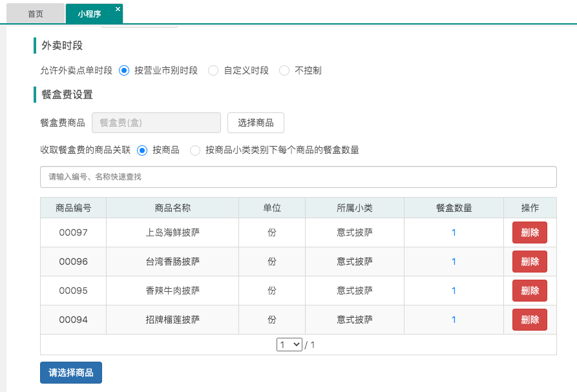Screen dimensions: 577x392
Task: Select 不控制 radio option
Action: coord(284,70)
